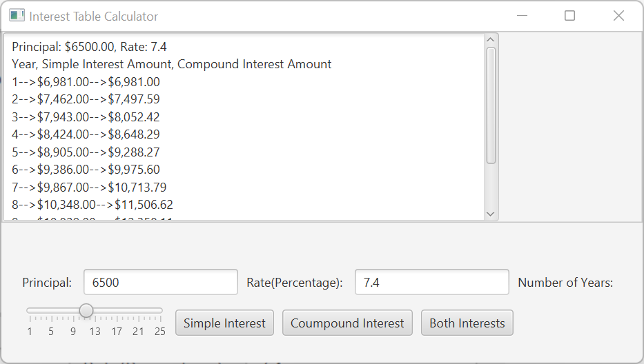Close the Interest Table Calculator window
The width and height of the screenshot is (644, 364).
click(618, 16)
